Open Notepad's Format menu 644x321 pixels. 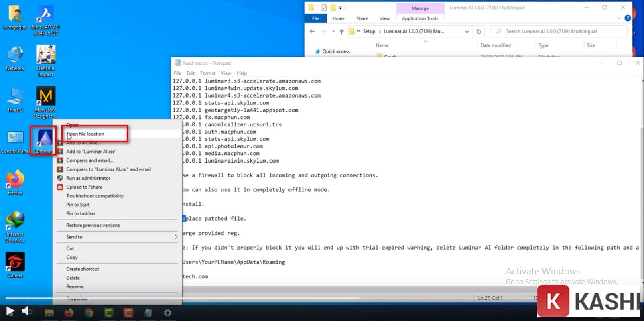[208, 73]
